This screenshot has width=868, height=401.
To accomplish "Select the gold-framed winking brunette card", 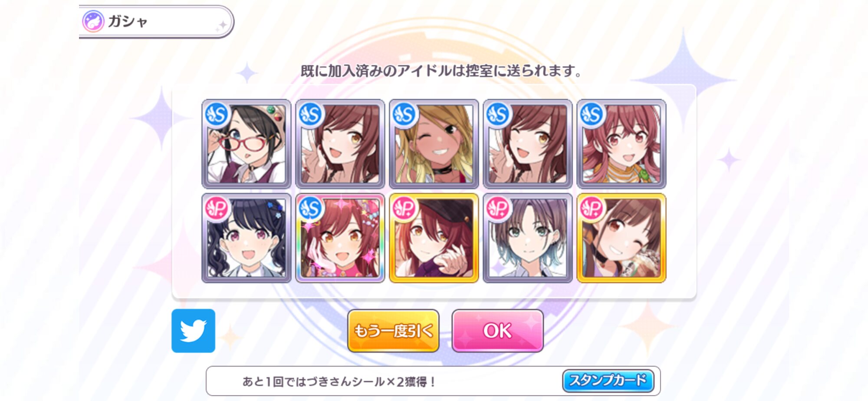I will [621, 239].
